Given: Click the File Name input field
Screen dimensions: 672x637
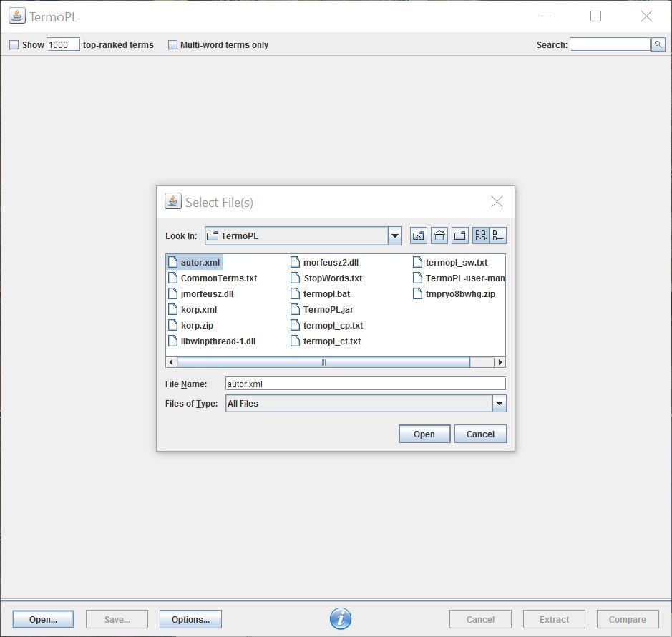Looking at the screenshot, I should [x=366, y=384].
